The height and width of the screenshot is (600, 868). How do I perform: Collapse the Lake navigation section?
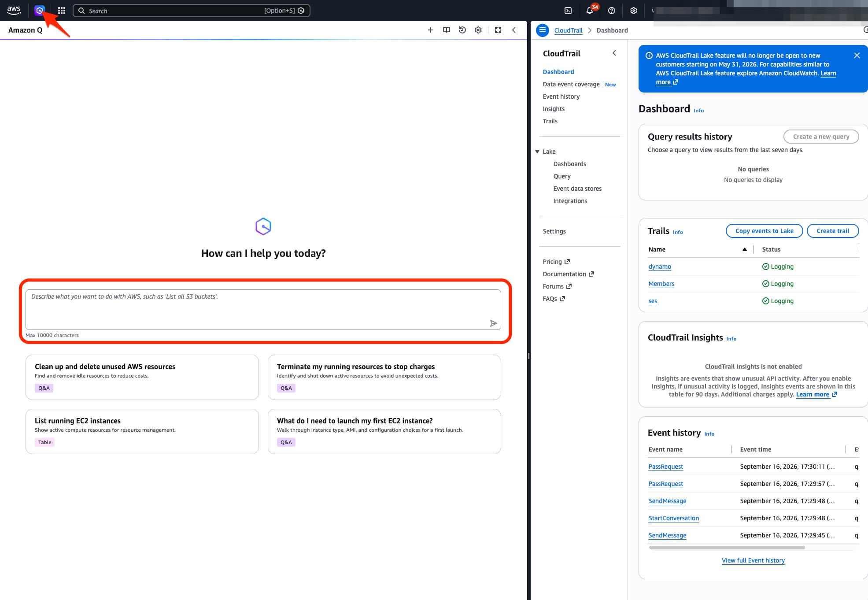click(x=537, y=152)
